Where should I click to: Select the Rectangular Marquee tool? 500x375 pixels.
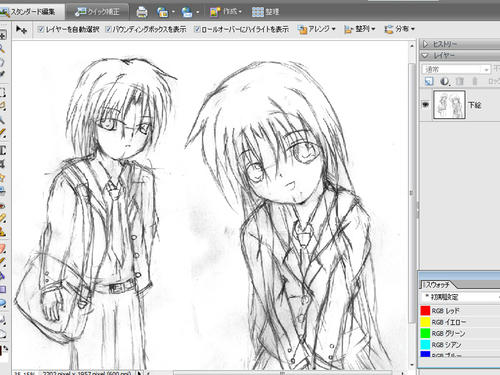pyautogui.click(x=2, y=92)
